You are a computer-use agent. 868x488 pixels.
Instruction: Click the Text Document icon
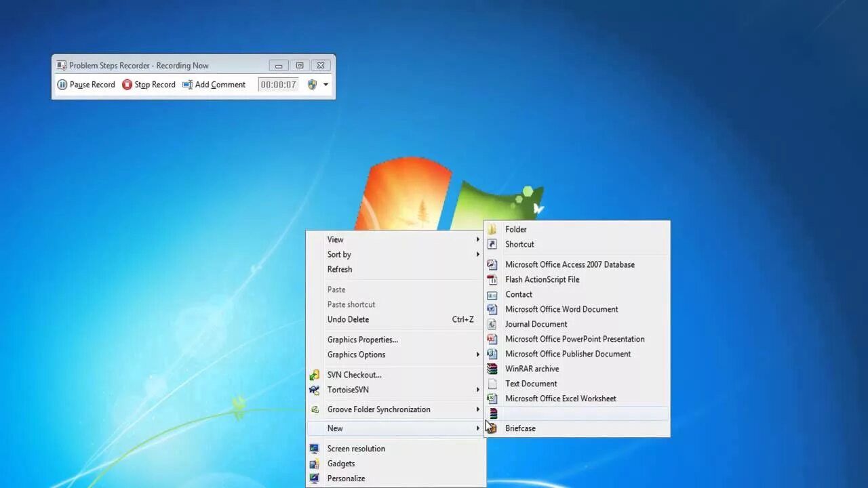(492, 384)
